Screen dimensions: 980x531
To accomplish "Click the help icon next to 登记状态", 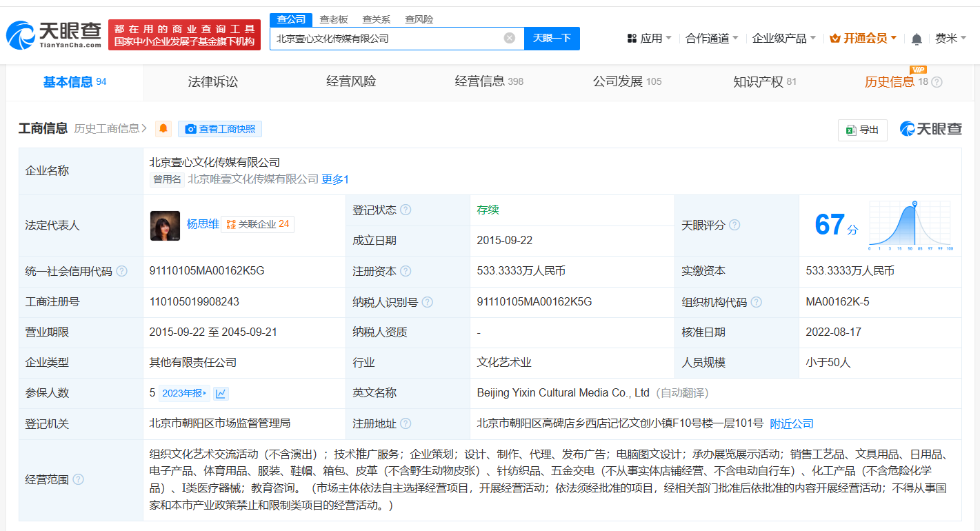I will click(406, 210).
